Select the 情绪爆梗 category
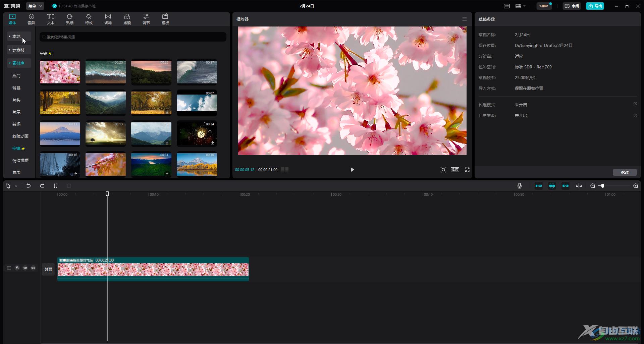 (20, 160)
